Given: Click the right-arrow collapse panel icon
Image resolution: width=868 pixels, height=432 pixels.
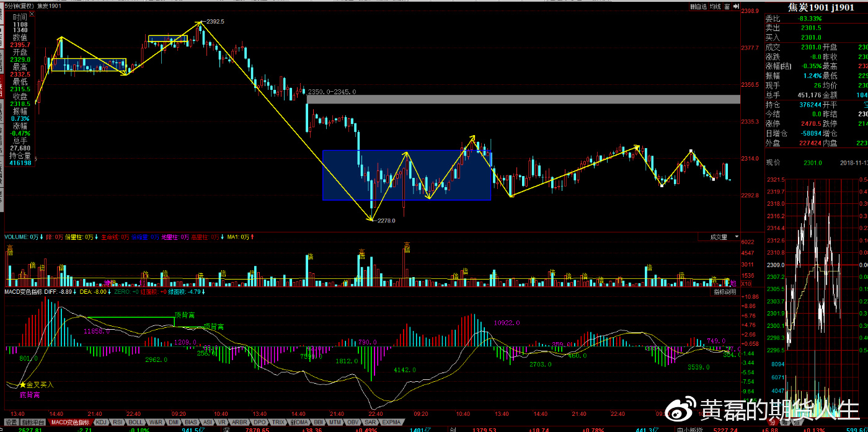Looking at the screenshot, I should click(x=736, y=6).
